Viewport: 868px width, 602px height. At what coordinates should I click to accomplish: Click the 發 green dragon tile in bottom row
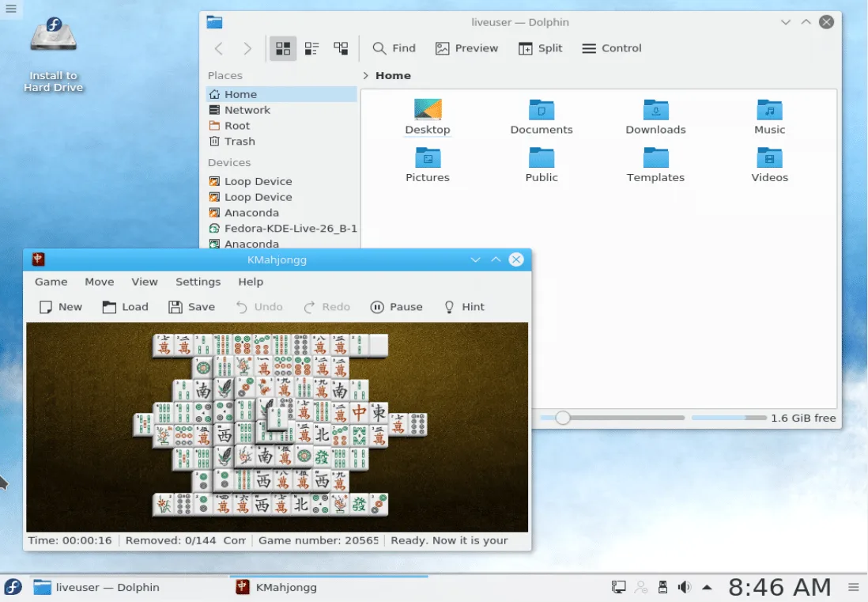pos(359,505)
